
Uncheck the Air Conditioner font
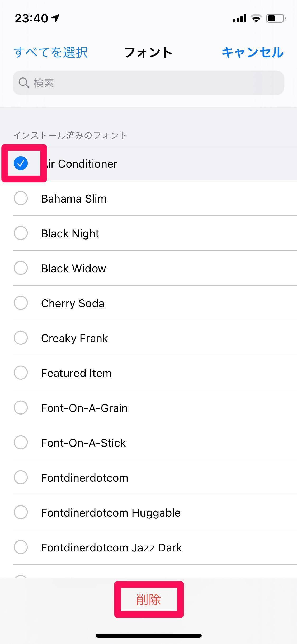[x=21, y=163]
